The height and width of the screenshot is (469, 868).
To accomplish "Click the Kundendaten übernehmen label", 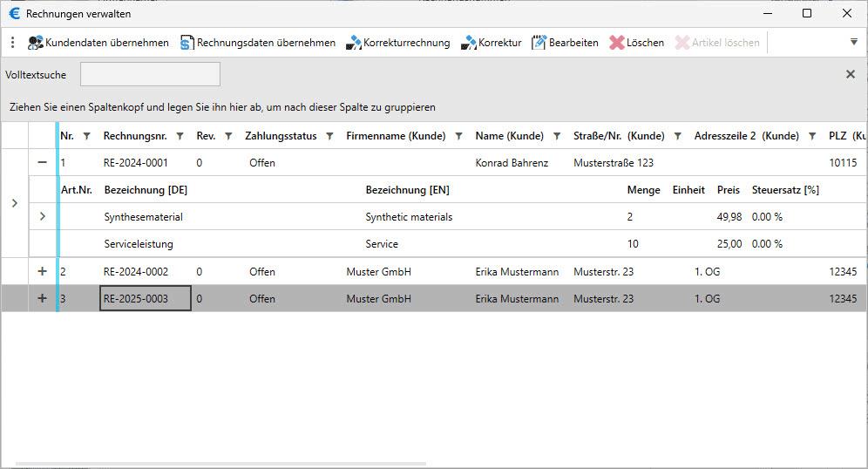I will tap(107, 43).
